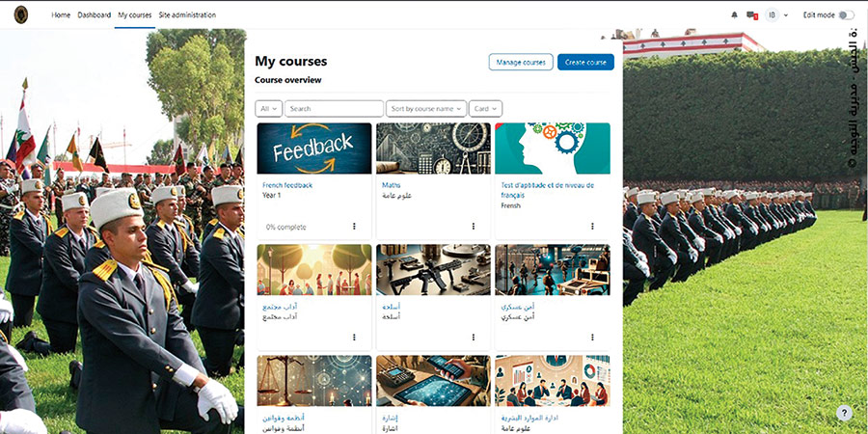The width and height of the screenshot is (868, 434).
Task: Open the notifications bell
Action: coord(734,15)
